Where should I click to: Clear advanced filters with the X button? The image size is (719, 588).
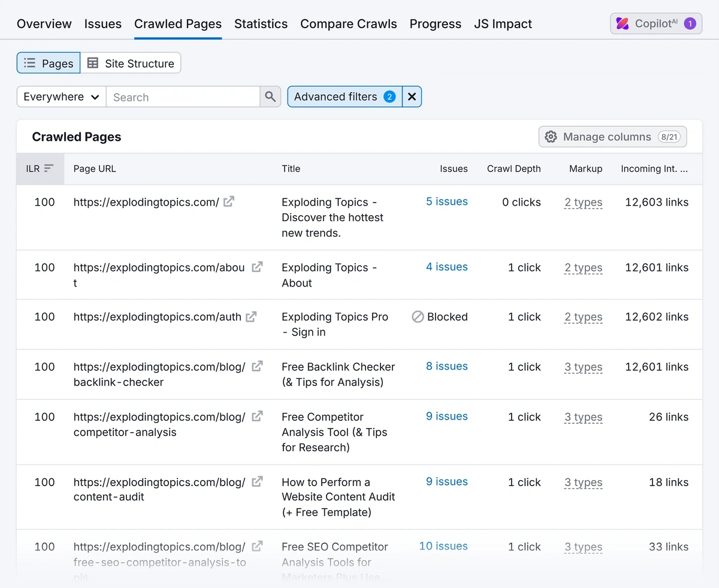[412, 97]
